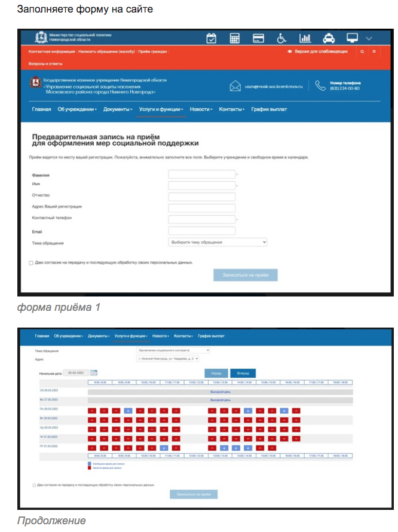
Task: Open the bar chart statistics icon
Action: (305, 38)
